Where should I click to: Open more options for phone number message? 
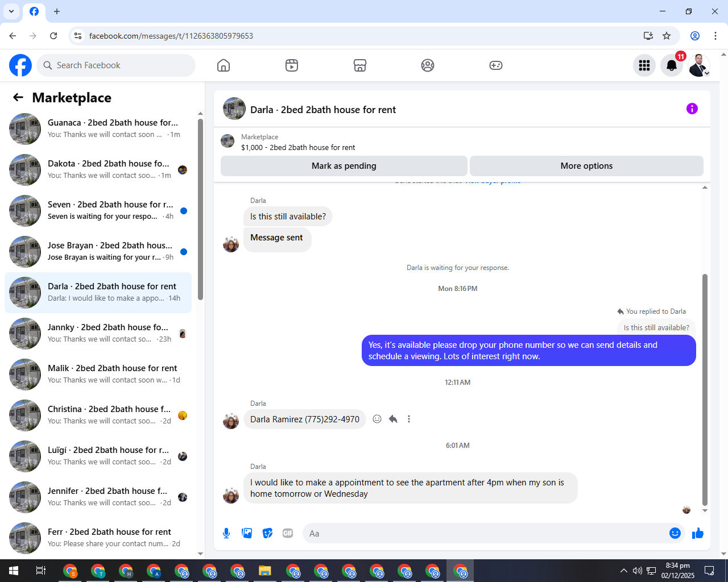point(409,419)
